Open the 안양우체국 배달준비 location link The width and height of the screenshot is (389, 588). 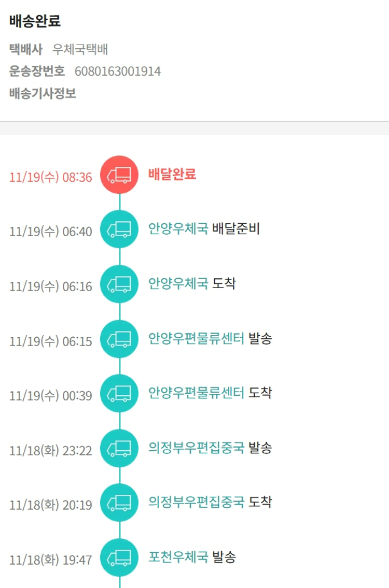[x=178, y=228]
